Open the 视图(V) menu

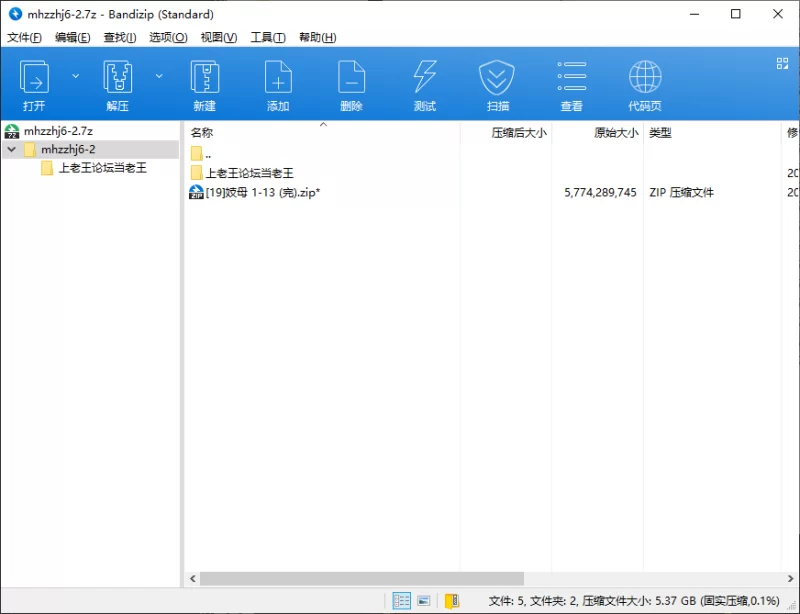pyautogui.click(x=218, y=37)
